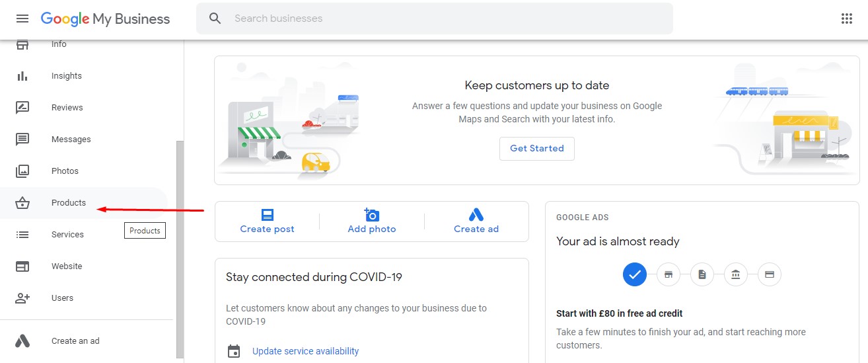
Task: Focus the Search businesses field
Action: pyautogui.click(x=435, y=19)
